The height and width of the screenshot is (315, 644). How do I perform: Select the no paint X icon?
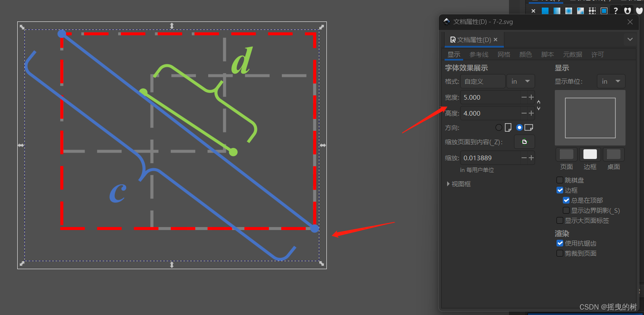coord(533,11)
